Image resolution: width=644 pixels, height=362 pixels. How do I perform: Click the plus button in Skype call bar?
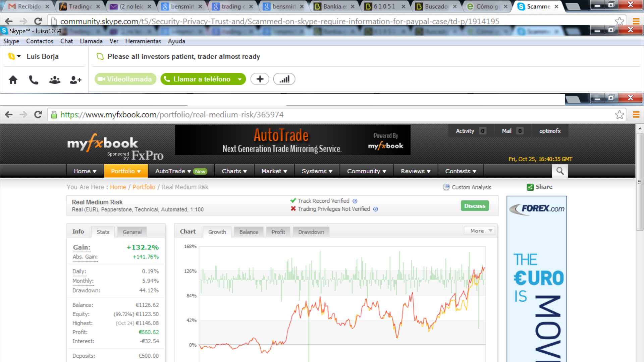[x=260, y=79]
